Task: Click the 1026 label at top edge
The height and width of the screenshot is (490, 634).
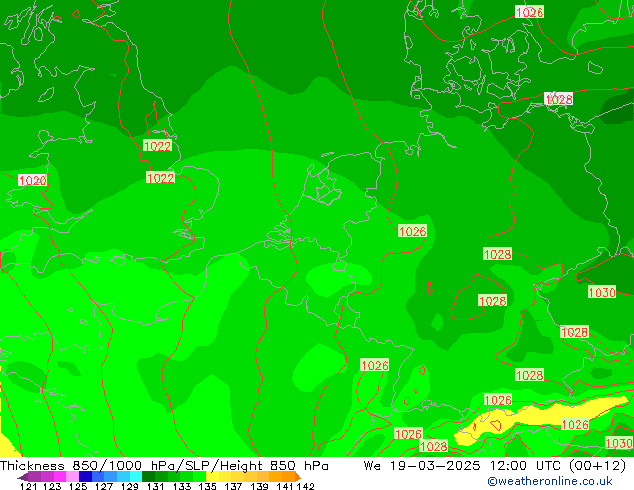Action: [x=529, y=12]
